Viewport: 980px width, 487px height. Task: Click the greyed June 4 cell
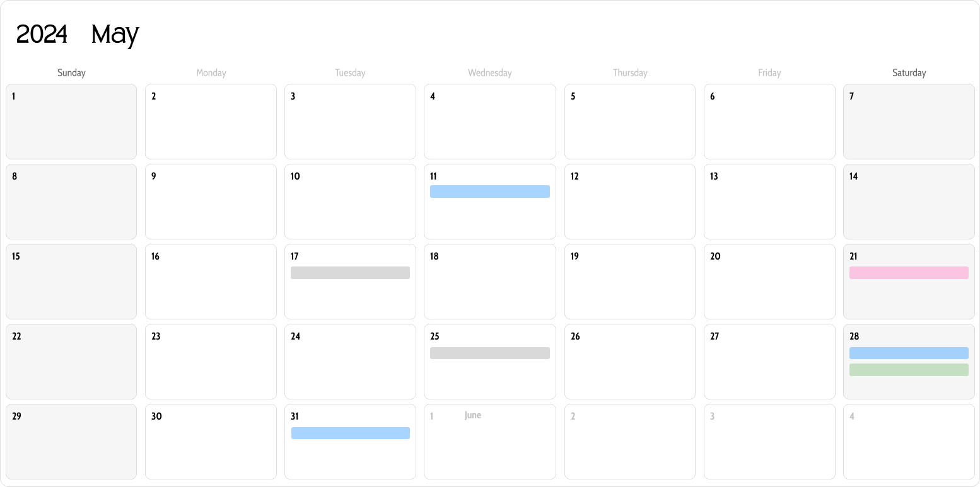pos(909,442)
